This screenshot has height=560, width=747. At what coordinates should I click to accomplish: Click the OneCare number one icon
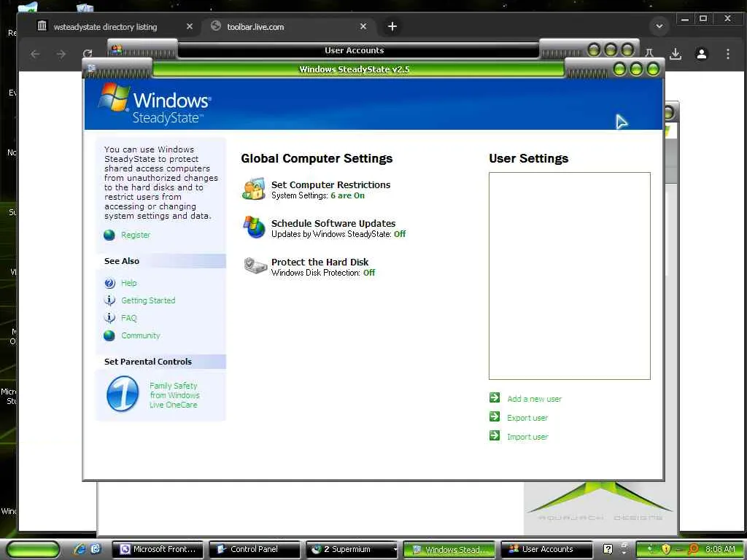(123, 394)
